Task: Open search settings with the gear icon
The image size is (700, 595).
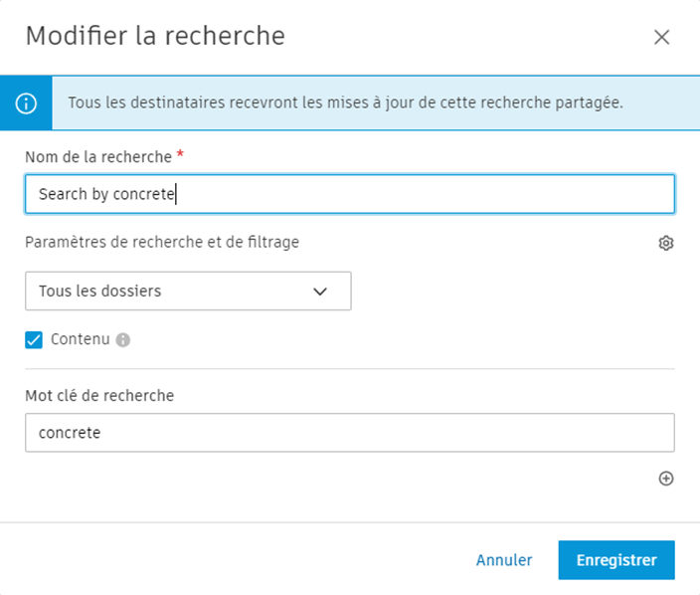Action: pos(666,243)
